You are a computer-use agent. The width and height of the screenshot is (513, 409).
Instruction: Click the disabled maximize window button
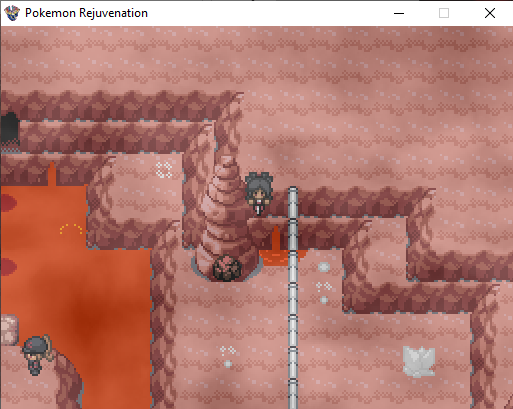[444, 13]
